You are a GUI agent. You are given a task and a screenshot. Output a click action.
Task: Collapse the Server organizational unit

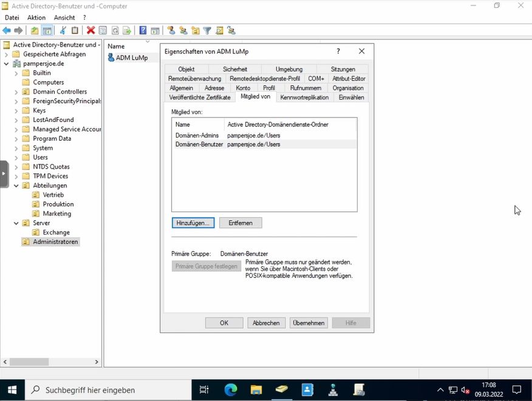tap(16, 223)
